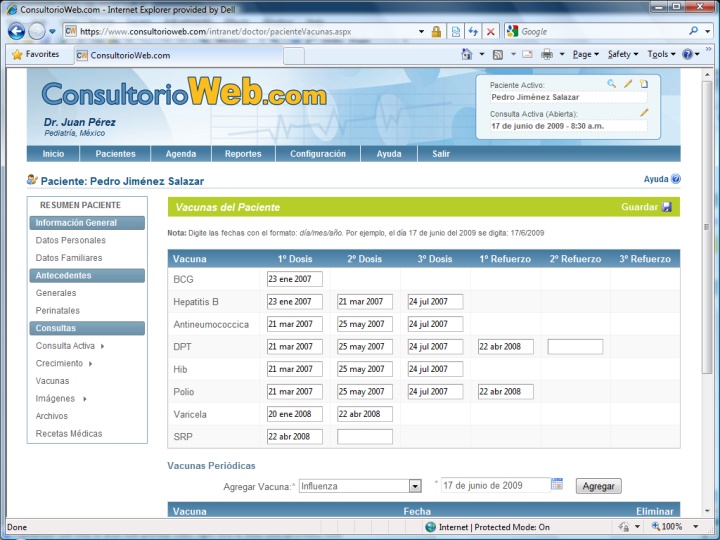This screenshot has width=720, height=540.
Task: Click the Guardar link in green header
Action: coord(639,207)
